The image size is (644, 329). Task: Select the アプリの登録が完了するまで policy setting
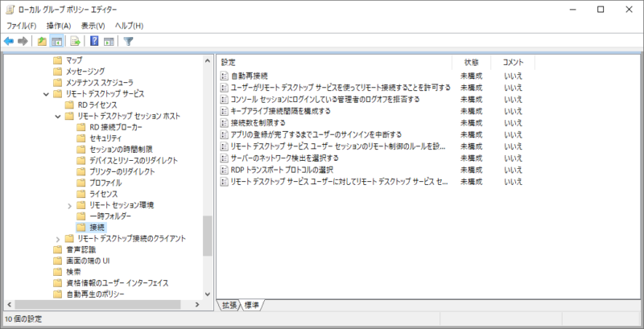tap(316, 134)
